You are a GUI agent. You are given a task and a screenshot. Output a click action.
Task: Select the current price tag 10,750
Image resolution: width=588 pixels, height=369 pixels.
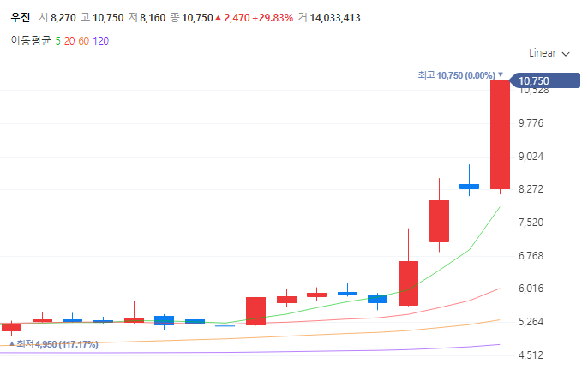pyautogui.click(x=546, y=80)
